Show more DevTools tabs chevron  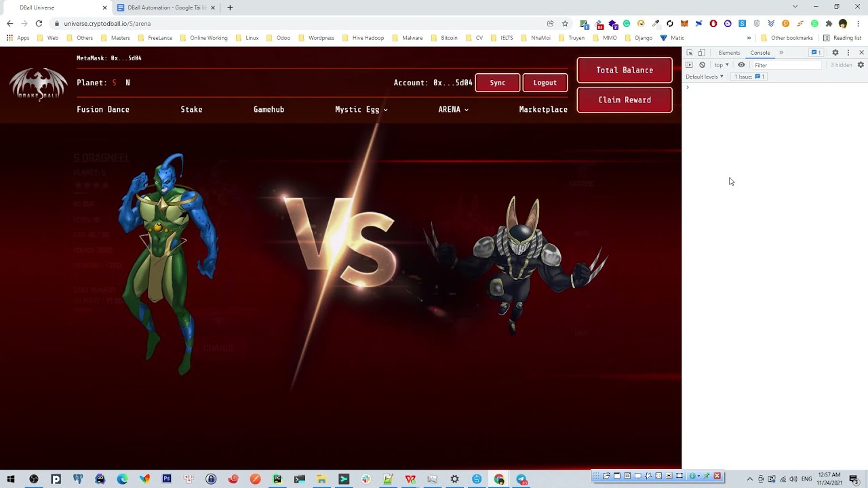click(781, 53)
